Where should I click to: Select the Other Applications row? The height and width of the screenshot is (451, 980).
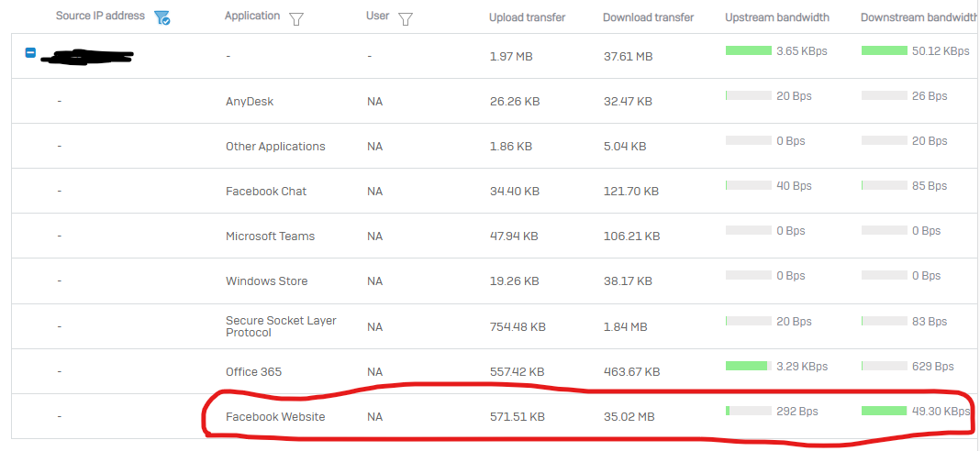tap(494, 146)
